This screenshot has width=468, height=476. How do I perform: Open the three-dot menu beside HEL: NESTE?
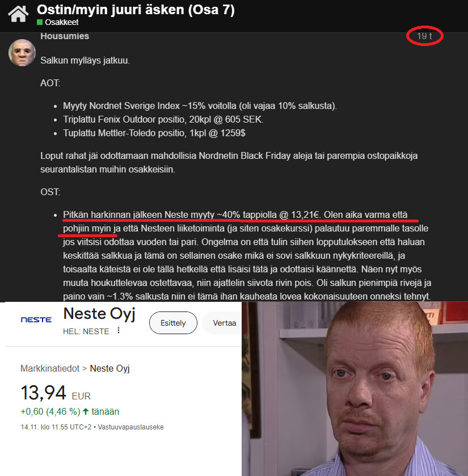coord(119,331)
